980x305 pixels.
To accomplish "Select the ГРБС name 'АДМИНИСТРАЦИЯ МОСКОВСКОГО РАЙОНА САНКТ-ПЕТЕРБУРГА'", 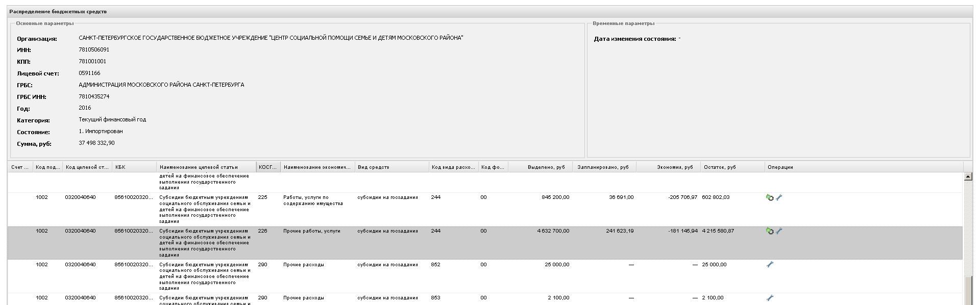I will pyautogui.click(x=161, y=85).
